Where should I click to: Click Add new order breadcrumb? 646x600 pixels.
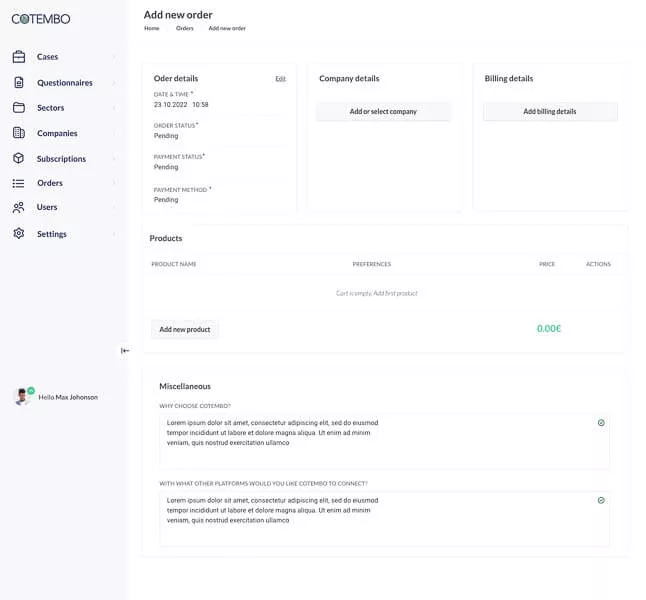[x=227, y=28]
